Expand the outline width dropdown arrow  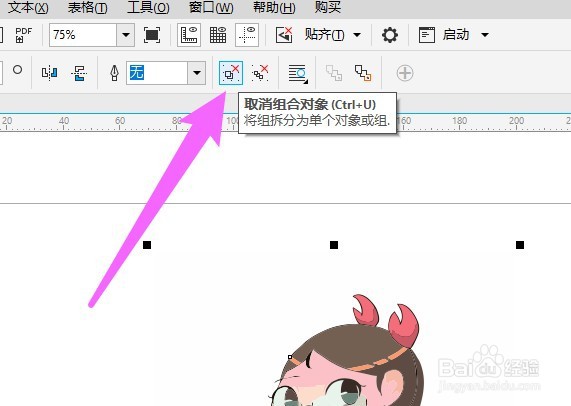coord(197,73)
